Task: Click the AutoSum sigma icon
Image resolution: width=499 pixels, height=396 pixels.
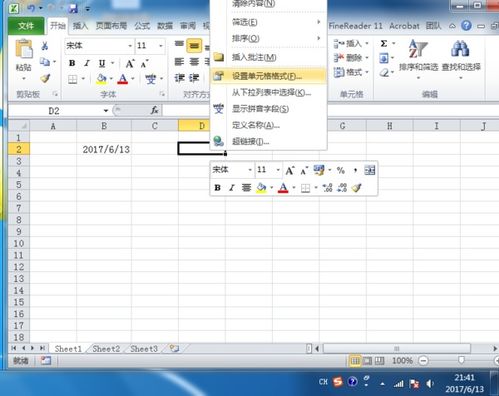Action: [384, 44]
